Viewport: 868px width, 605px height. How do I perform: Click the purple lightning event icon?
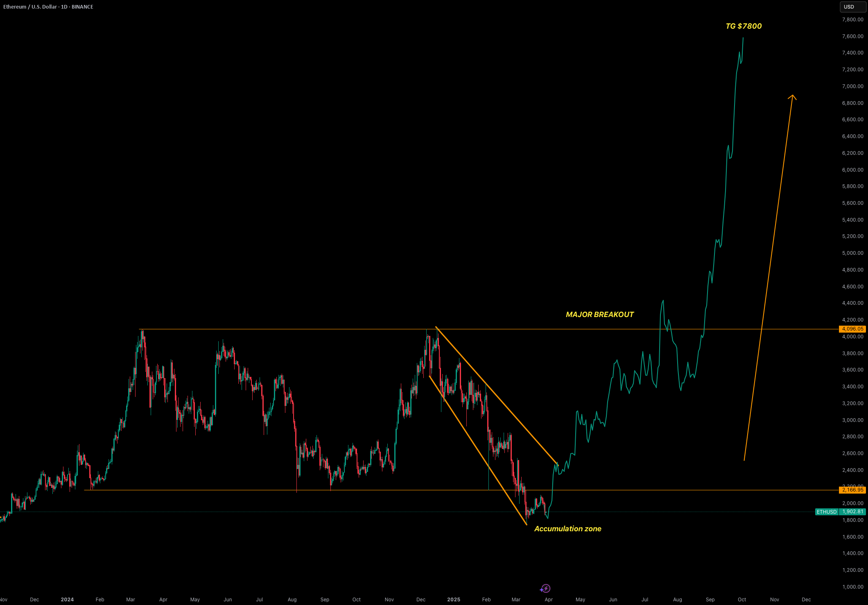[545, 589]
